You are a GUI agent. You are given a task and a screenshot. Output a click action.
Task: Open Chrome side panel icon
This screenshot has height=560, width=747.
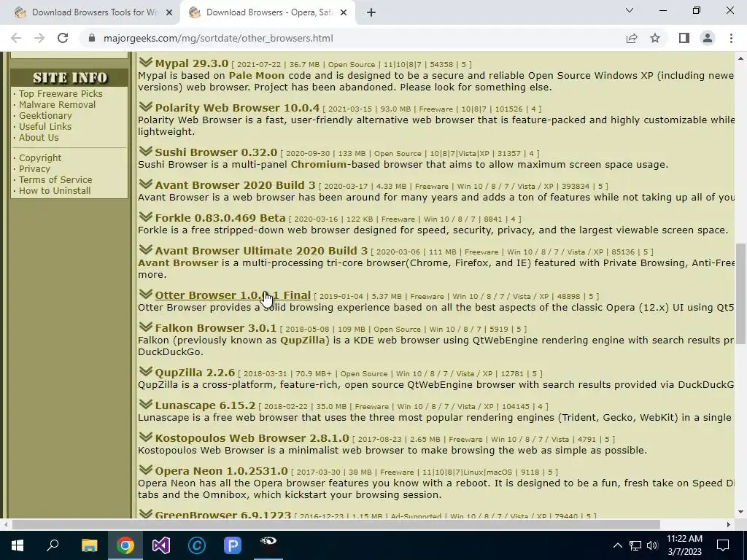(684, 38)
